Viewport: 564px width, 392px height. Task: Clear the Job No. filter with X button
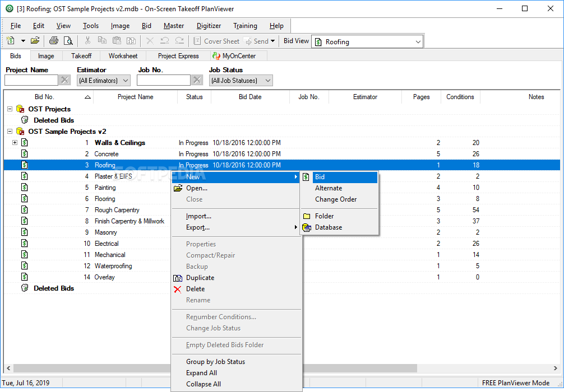[x=197, y=80]
